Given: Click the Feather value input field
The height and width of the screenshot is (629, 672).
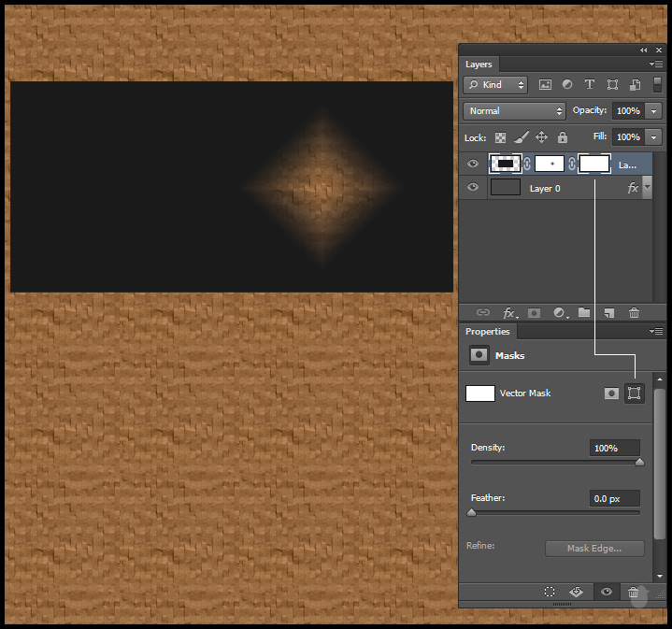Looking at the screenshot, I should [614, 499].
